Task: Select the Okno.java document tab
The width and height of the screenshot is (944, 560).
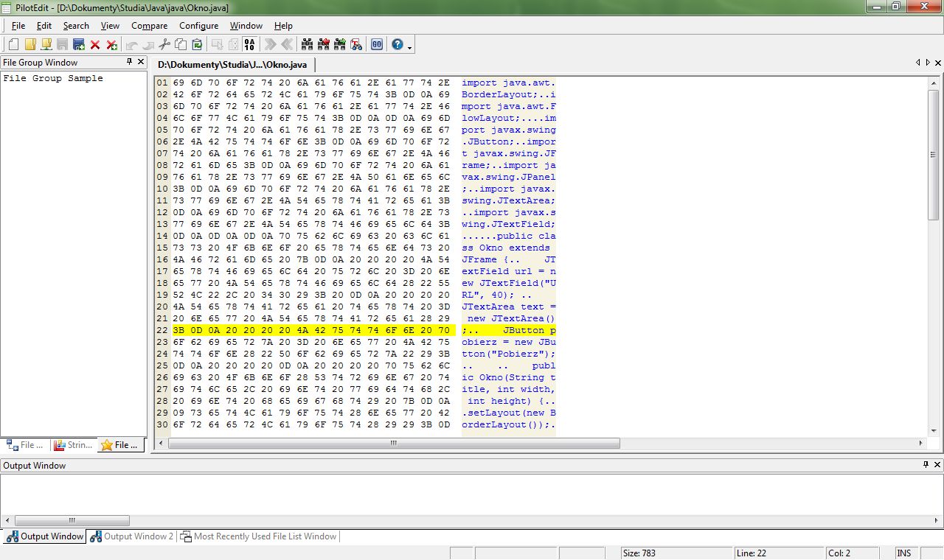Action: tap(232, 65)
